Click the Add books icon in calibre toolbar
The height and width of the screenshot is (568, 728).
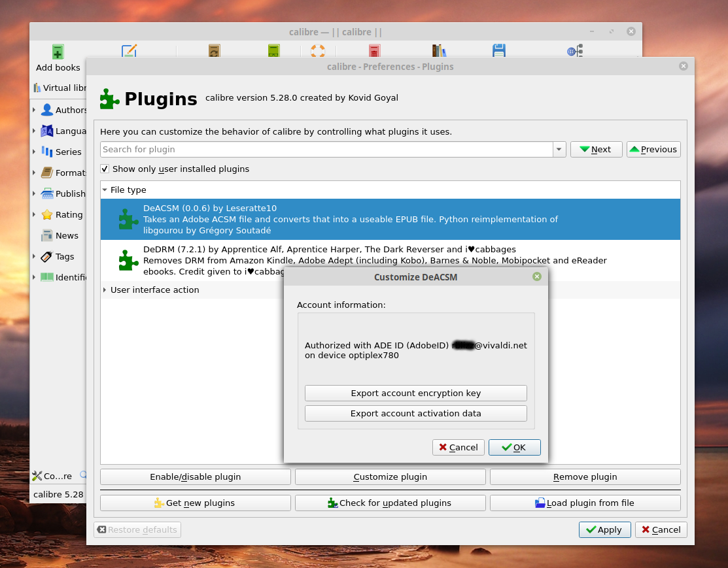click(58, 51)
